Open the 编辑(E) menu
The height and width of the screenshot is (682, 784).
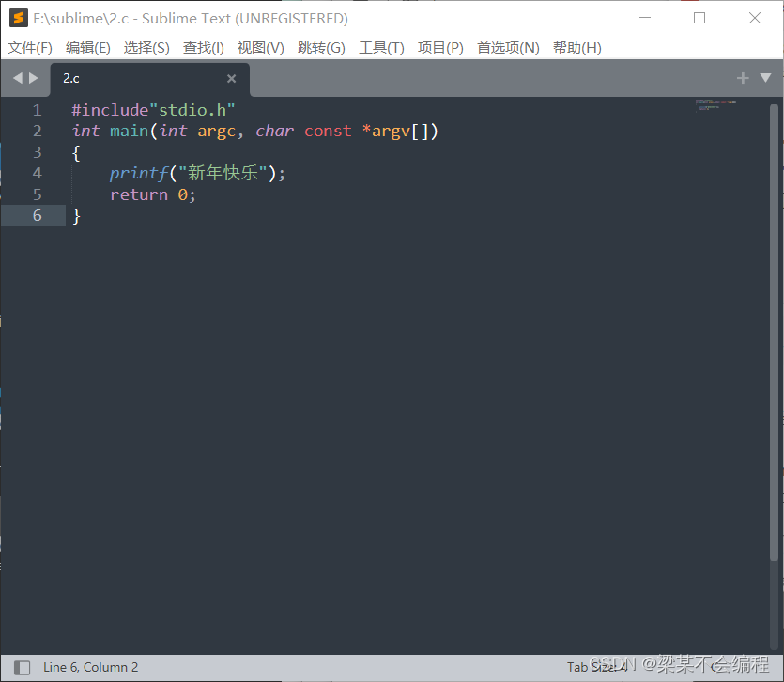point(88,48)
